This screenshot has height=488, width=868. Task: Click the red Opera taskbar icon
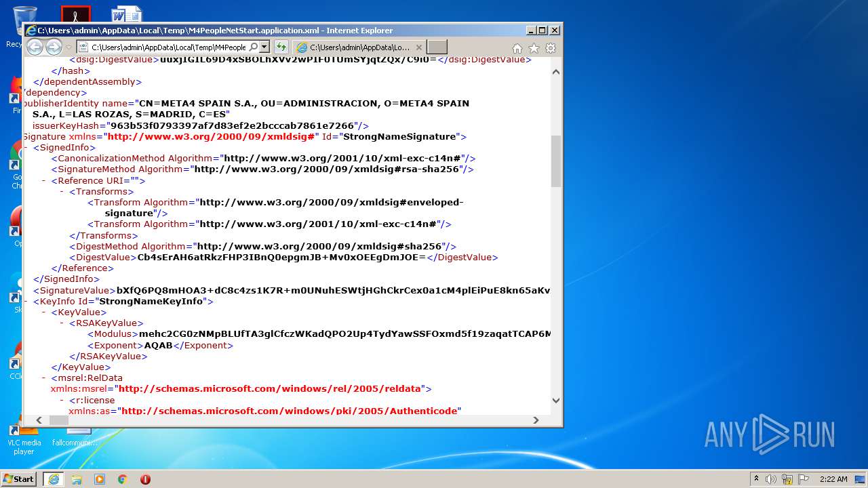click(145, 479)
